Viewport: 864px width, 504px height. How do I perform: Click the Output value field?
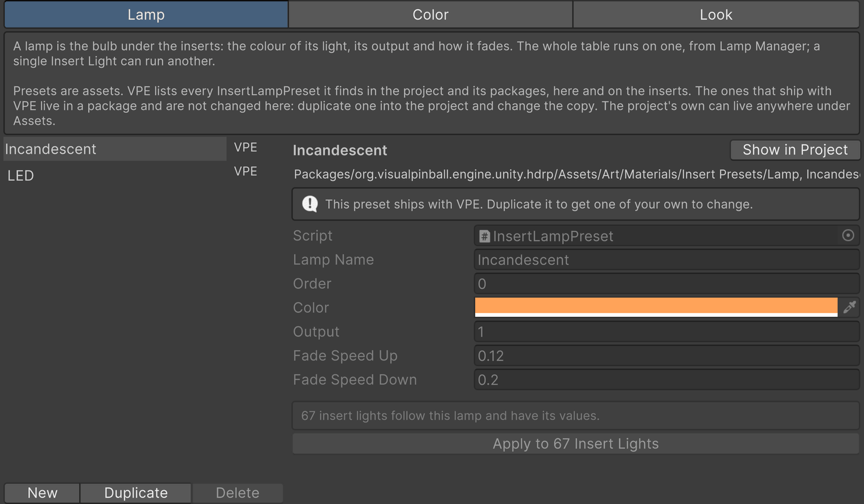click(667, 332)
